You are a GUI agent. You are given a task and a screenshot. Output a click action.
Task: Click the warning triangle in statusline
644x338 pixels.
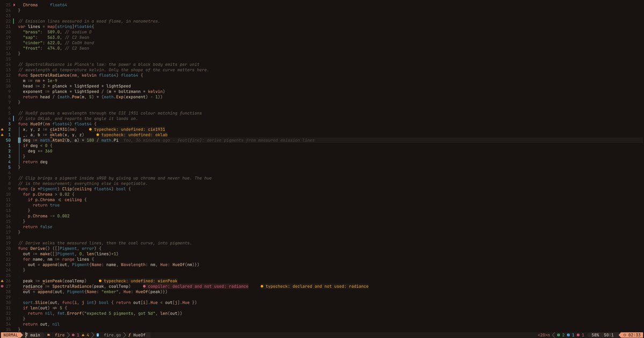tap(83, 335)
